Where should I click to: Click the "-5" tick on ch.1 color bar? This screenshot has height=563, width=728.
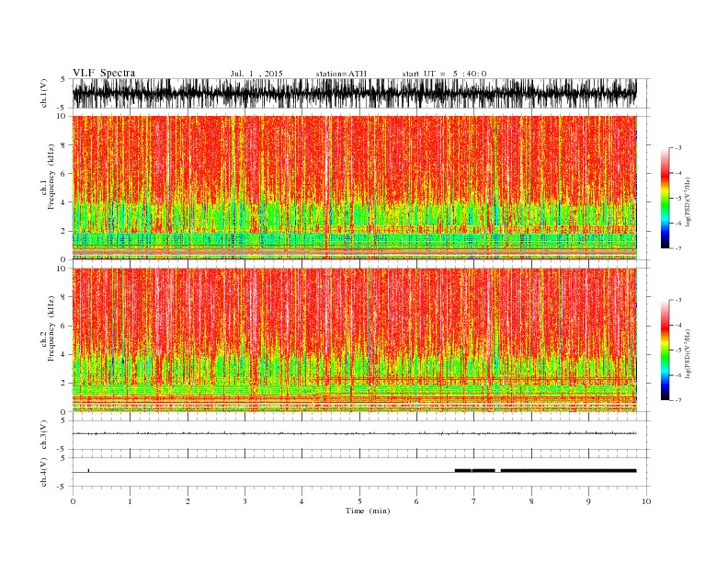(x=677, y=199)
